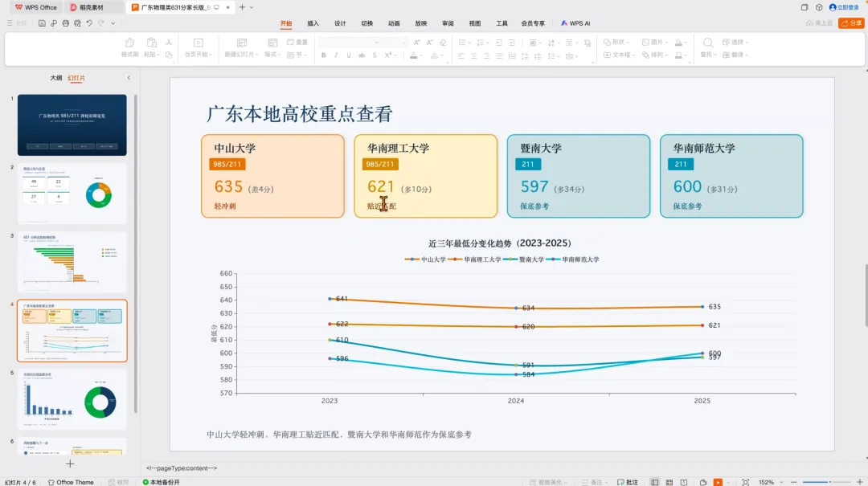Open the WPS AI tab

pyautogui.click(x=575, y=23)
